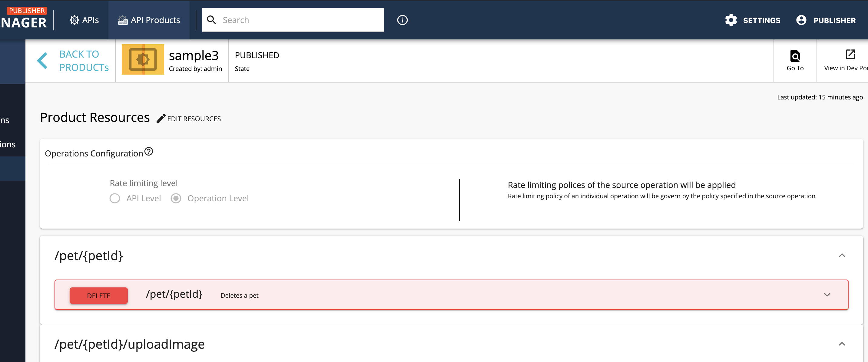Click the BACK TO PRODUCTs link

[84, 61]
